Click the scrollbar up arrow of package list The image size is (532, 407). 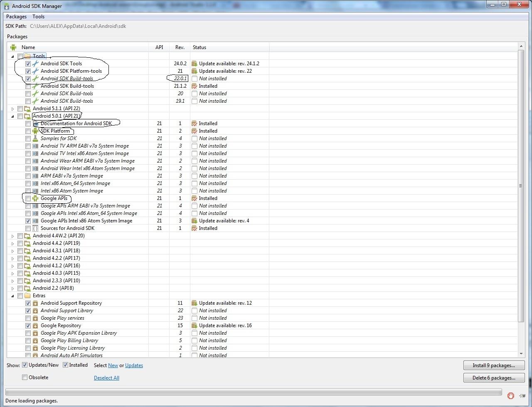point(521,46)
